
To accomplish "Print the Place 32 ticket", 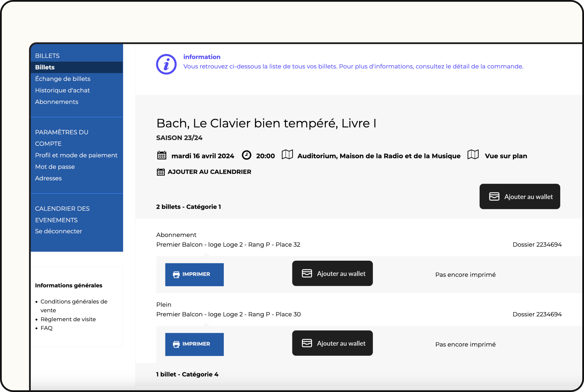I will coord(194,275).
